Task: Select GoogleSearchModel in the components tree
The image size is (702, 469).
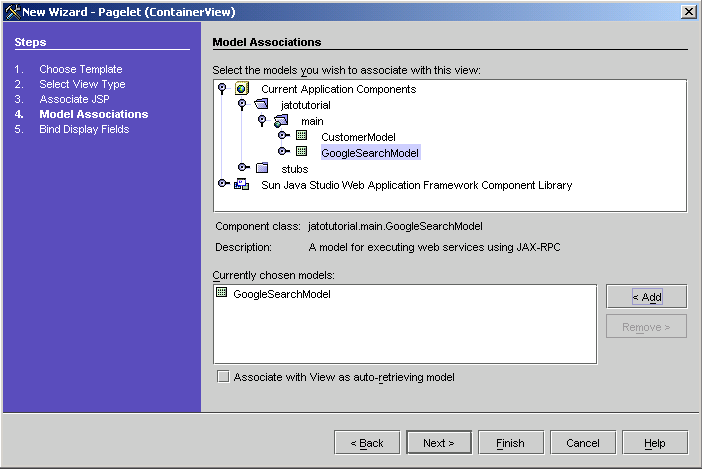Action: (370, 153)
